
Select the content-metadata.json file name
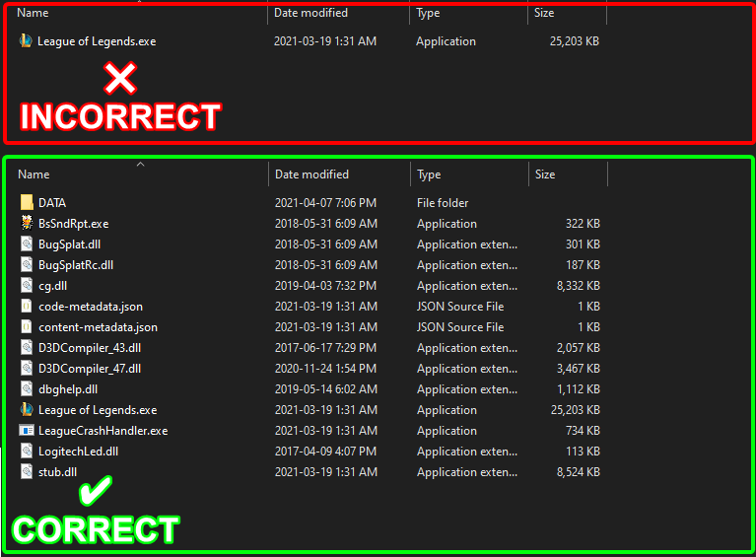click(x=98, y=327)
